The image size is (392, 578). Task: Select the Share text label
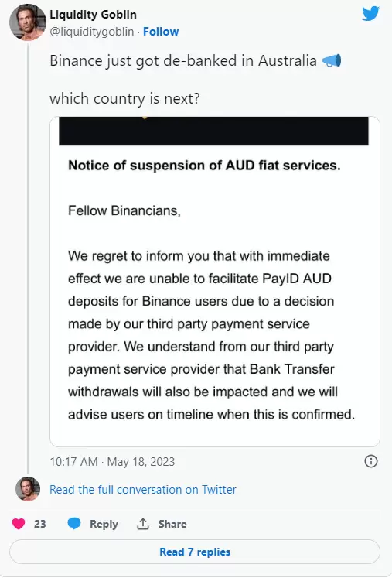click(172, 524)
